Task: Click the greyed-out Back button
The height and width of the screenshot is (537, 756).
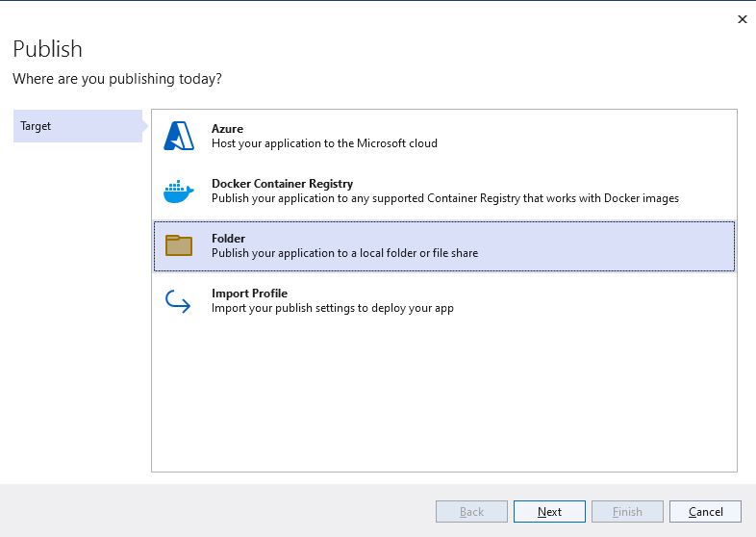Action: pos(471,511)
